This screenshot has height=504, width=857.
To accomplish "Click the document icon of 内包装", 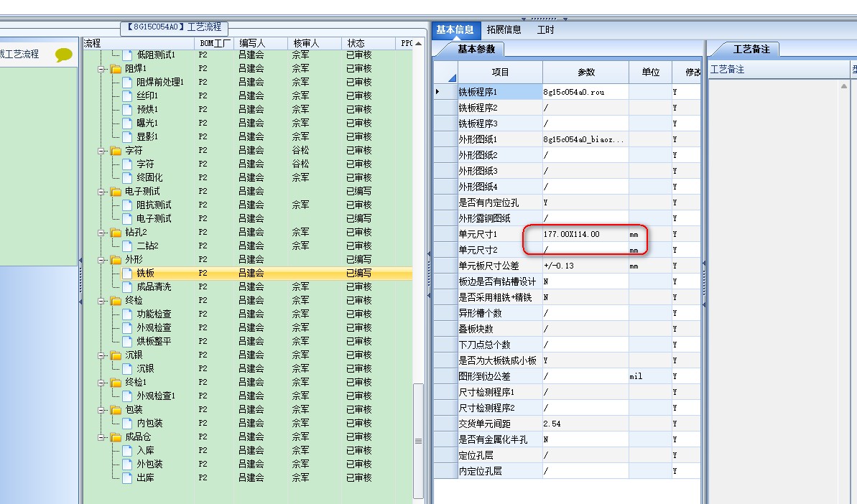I will pos(127,423).
